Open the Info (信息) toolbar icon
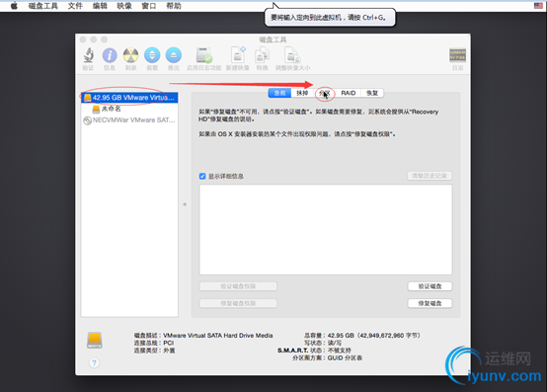The image size is (547, 392). 110,55
